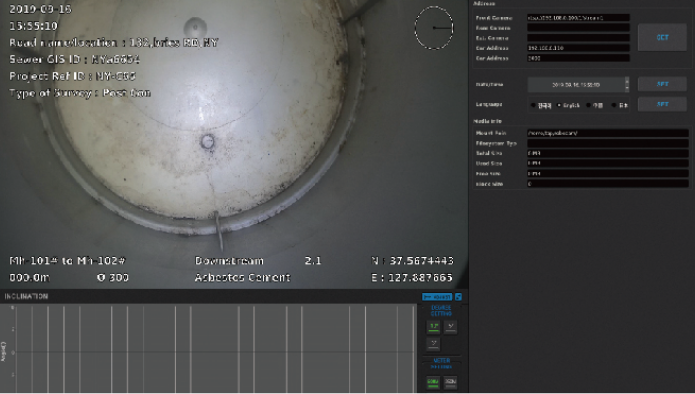
Task: Select the Korean language radio button
Action: pyautogui.click(x=533, y=105)
